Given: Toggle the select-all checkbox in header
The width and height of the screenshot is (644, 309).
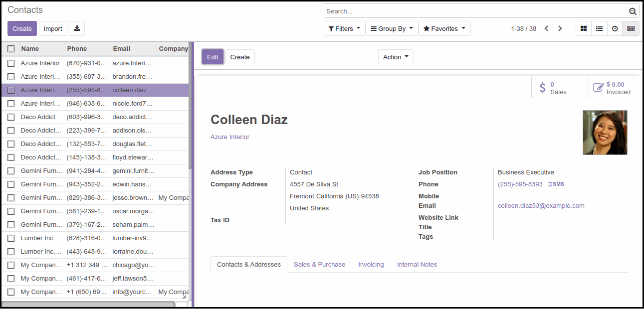Looking at the screenshot, I should pyautogui.click(x=11, y=49).
